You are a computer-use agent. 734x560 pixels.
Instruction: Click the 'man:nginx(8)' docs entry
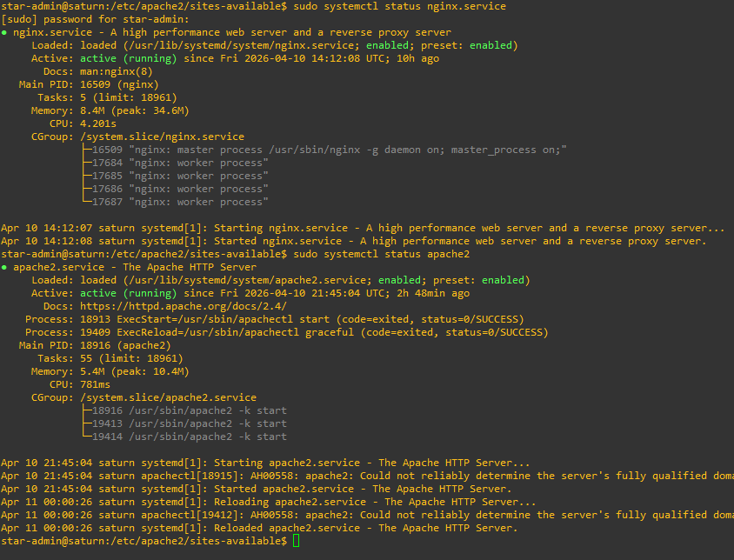pos(116,71)
